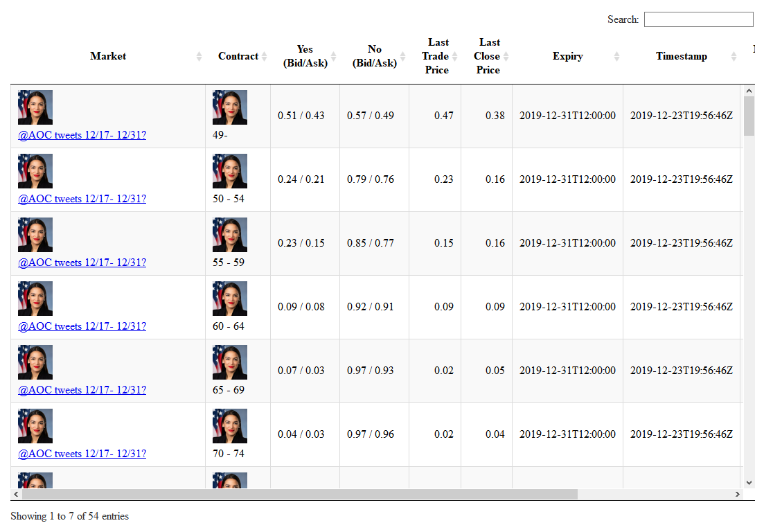764x532 pixels.
Task: Open @AOC tweets link in 49- row
Action: pyautogui.click(x=82, y=135)
